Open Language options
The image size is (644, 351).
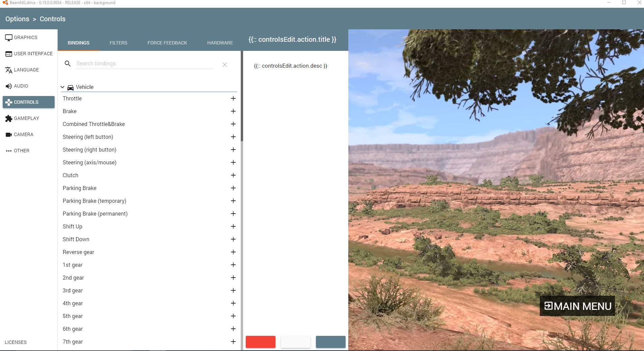pyautogui.click(x=29, y=70)
